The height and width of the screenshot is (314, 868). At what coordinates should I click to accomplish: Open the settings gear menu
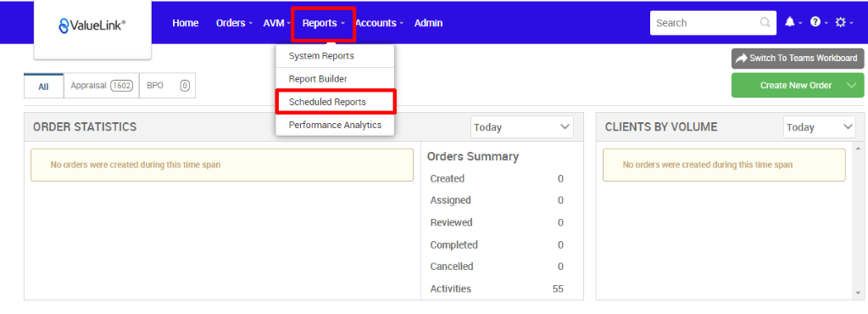pos(841,22)
